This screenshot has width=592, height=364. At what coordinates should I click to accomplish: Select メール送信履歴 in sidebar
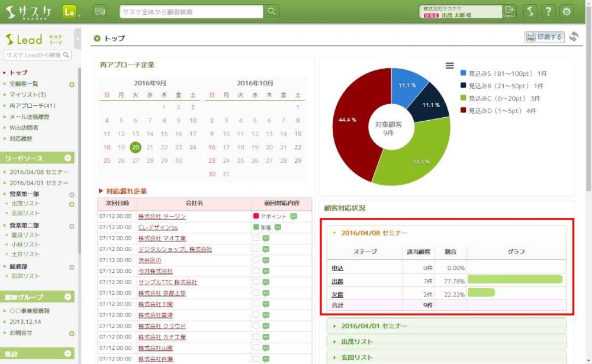pos(30,117)
